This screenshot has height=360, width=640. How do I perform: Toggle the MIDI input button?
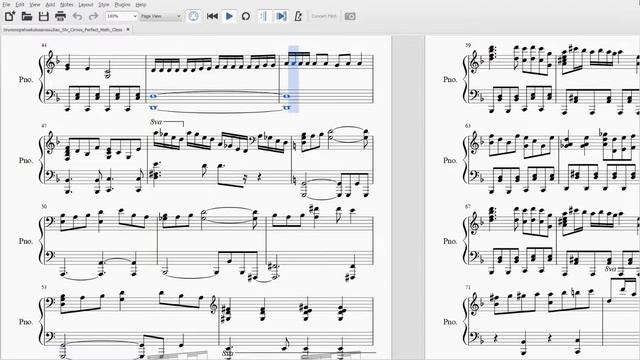click(x=193, y=16)
